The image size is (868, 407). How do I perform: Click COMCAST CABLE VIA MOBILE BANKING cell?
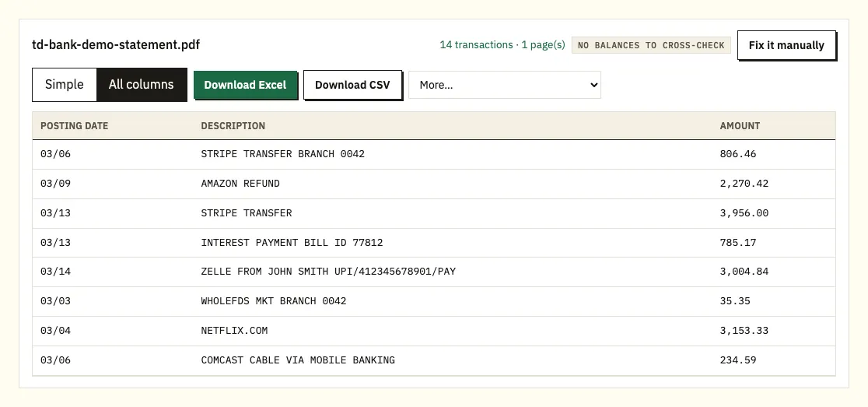tap(298, 360)
